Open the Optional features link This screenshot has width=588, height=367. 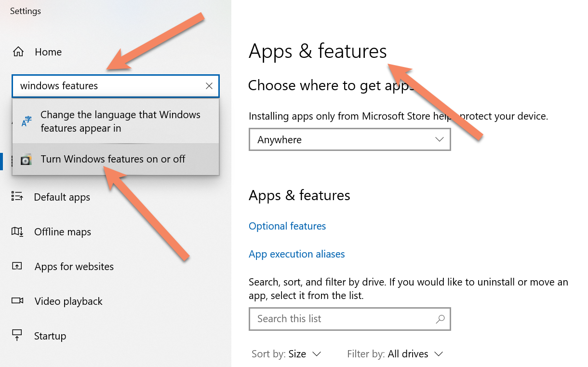[x=287, y=226]
